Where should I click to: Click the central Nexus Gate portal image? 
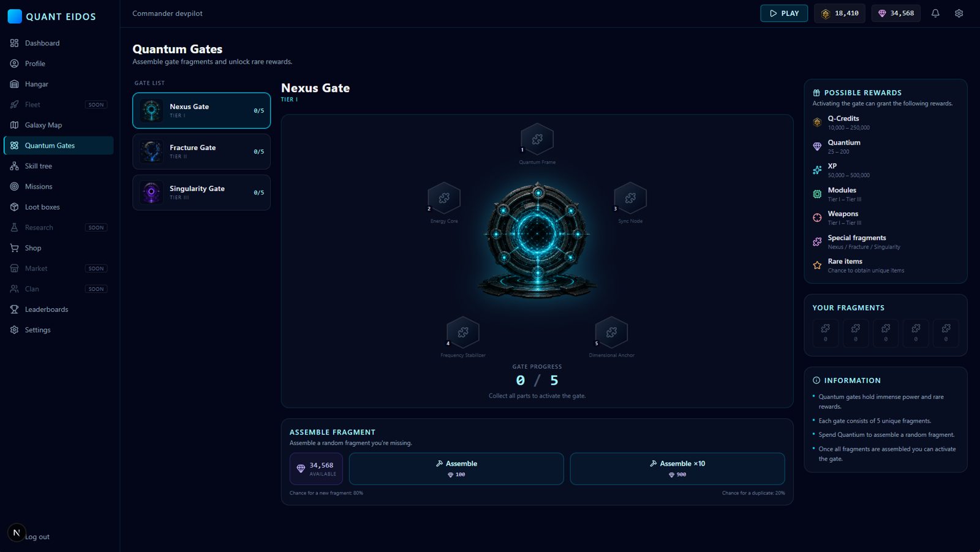(537, 239)
